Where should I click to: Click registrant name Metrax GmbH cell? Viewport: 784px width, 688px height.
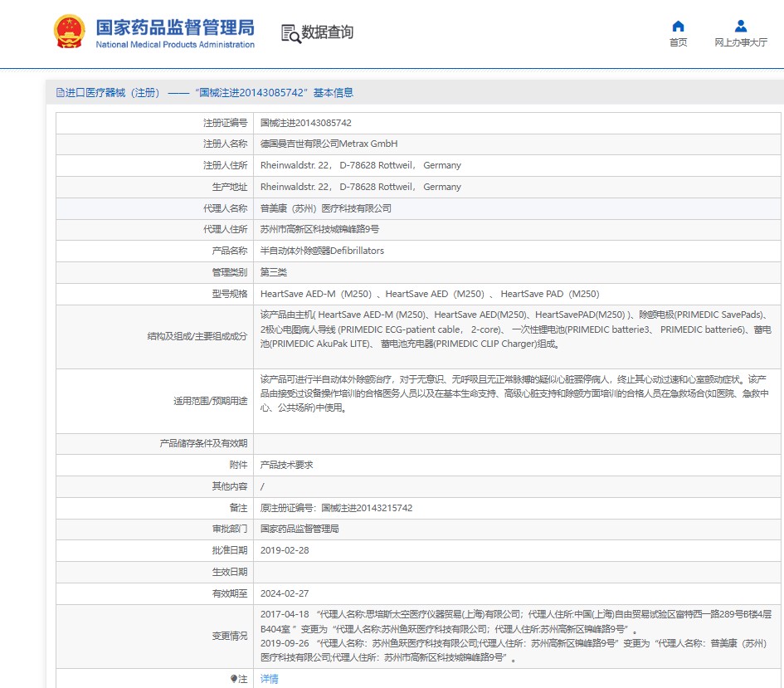tap(329, 144)
